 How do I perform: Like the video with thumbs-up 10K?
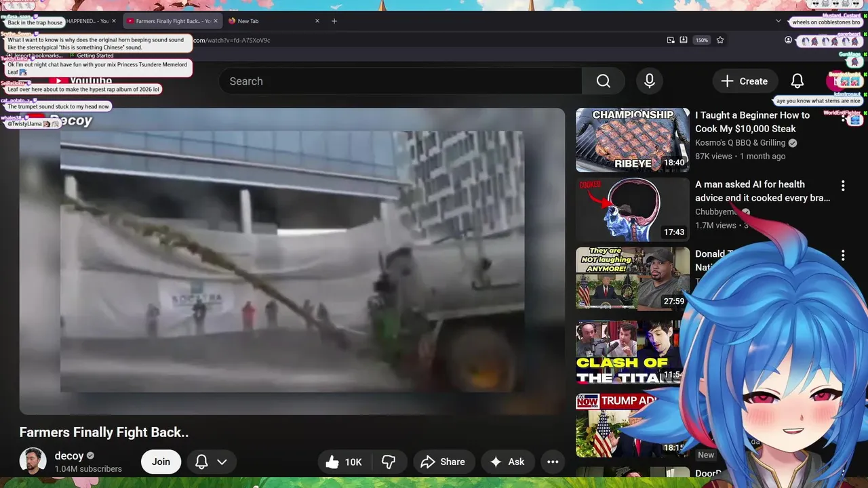[344, 462]
